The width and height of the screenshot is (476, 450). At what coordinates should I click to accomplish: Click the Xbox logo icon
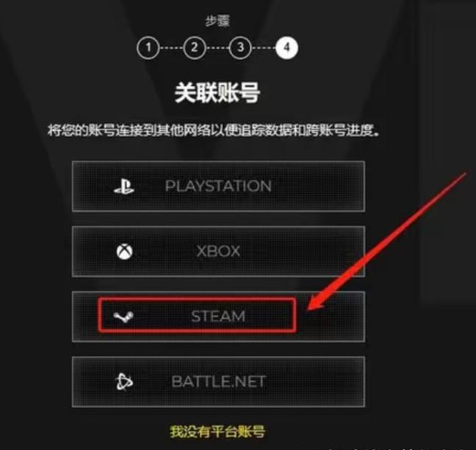124,252
